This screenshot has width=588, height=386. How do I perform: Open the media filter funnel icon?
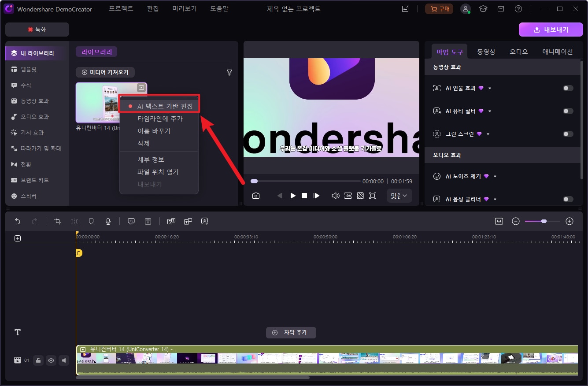229,72
